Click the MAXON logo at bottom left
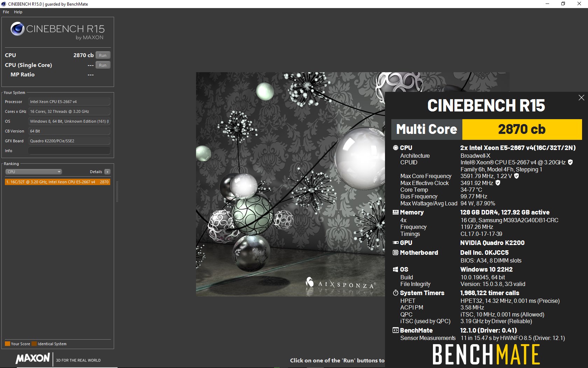The height and width of the screenshot is (368, 588). [x=33, y=358]
